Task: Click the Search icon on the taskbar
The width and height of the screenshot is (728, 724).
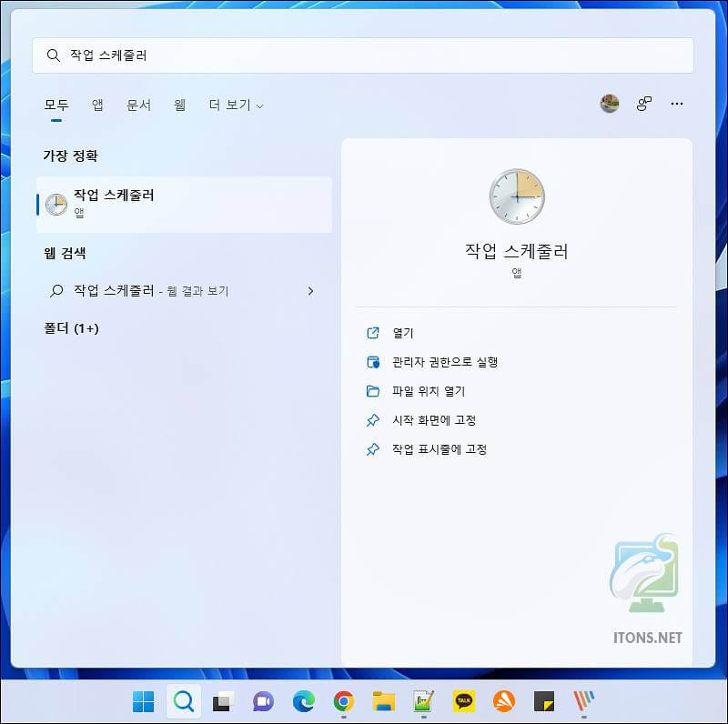Action: pos(184,700)
